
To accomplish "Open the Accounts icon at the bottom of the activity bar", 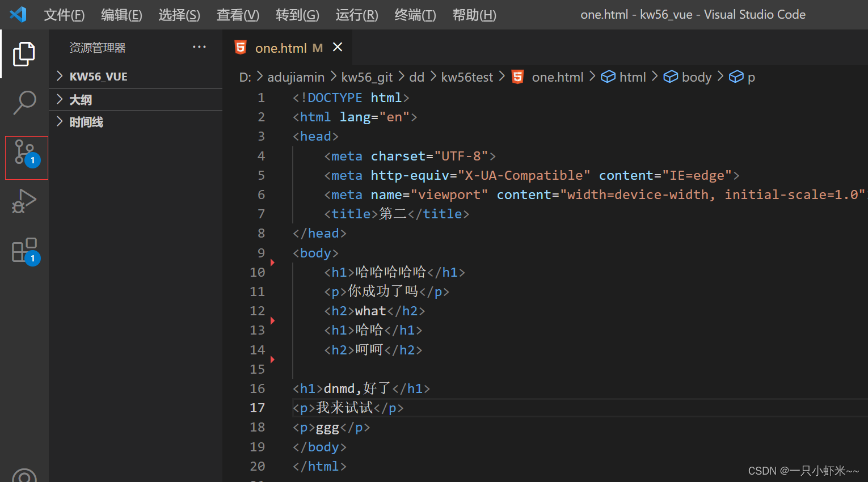I will point(24,476).
